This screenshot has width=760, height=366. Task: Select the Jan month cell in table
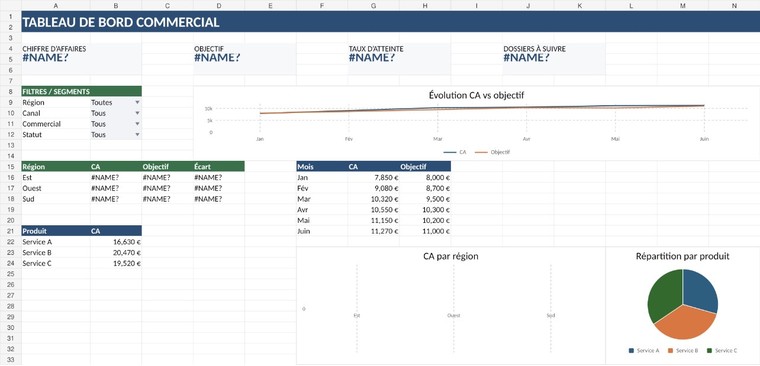point(322,177)
